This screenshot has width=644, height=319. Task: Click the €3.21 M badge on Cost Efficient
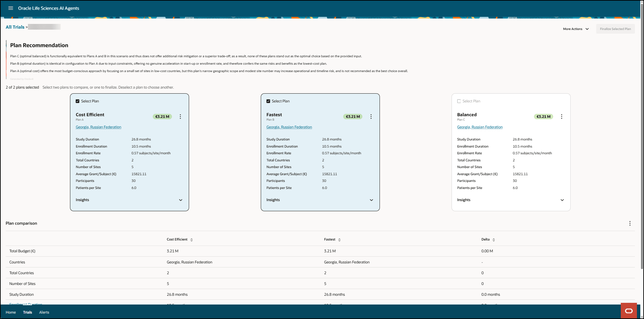(163, 117)
